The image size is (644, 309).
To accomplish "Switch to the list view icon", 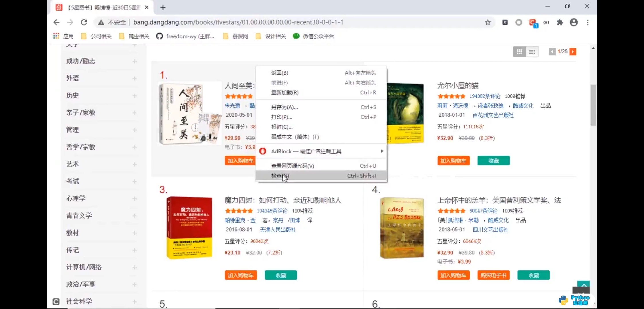I will 532,52.
